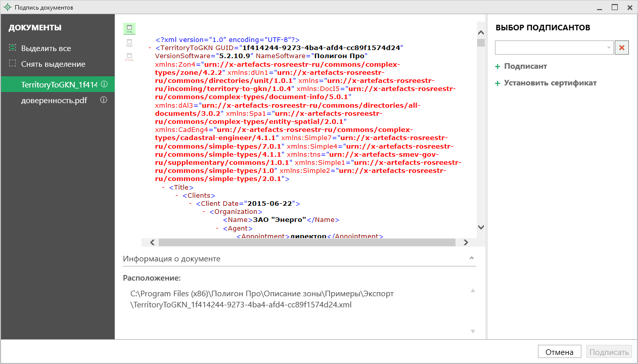638x364 pixels.
Task: Switch to PDF view icon
Action: (129, 43)
